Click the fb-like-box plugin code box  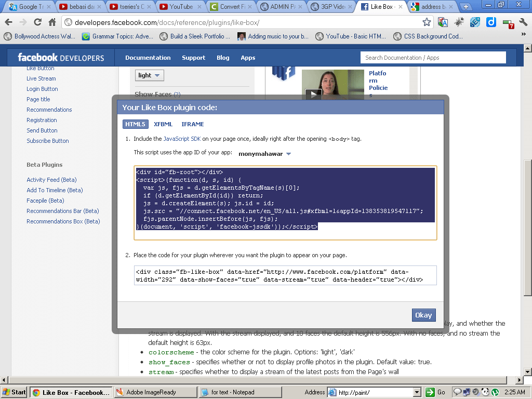285,275
